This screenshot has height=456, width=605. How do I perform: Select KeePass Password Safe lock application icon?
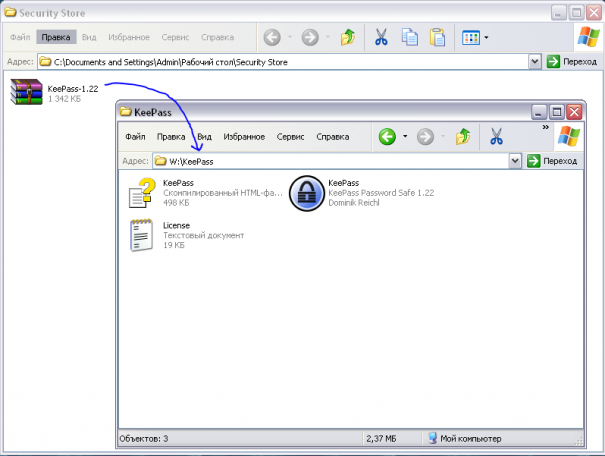(x=306, y=193)
